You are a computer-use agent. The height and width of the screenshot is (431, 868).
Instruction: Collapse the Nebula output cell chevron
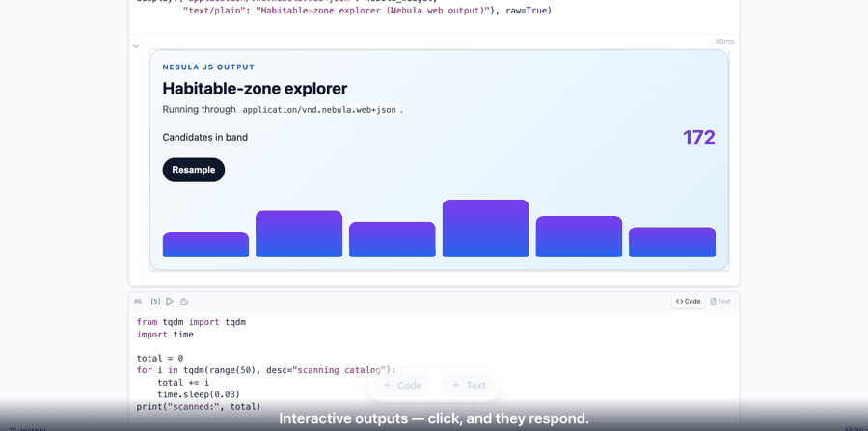pyautogui.click(x=136, y=46)
